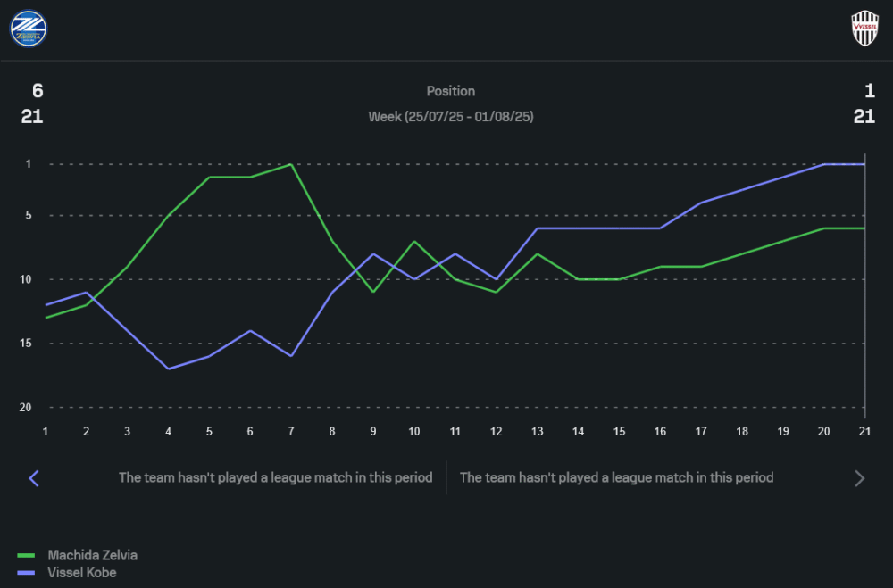
Task: Select week 13 on the x-axis
Action: pos(538,431)
